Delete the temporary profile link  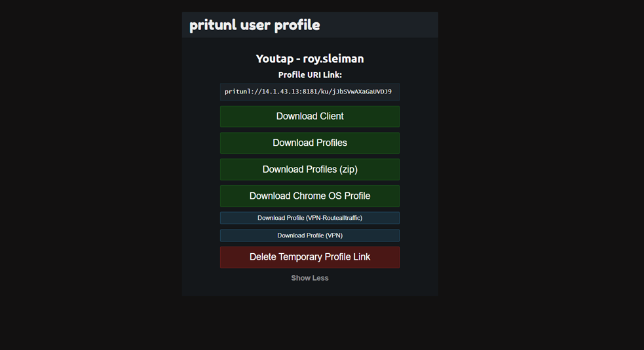pyautogui.click(x=309, y=257)
